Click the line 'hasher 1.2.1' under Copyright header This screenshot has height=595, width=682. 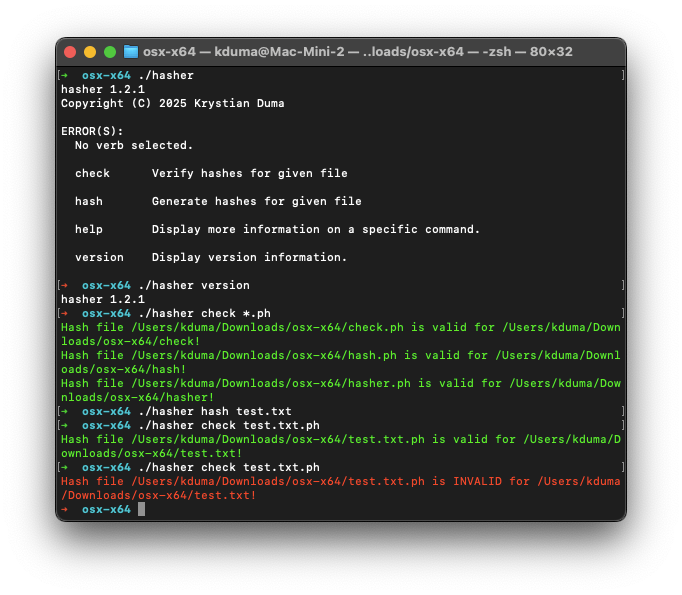point(103,90)
